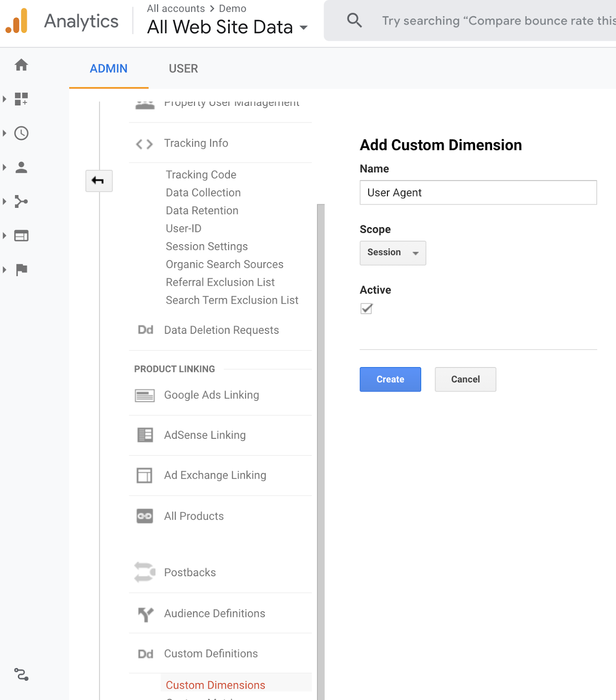
Task: Click the back arrow button
Action: click(x=99, y=181)
